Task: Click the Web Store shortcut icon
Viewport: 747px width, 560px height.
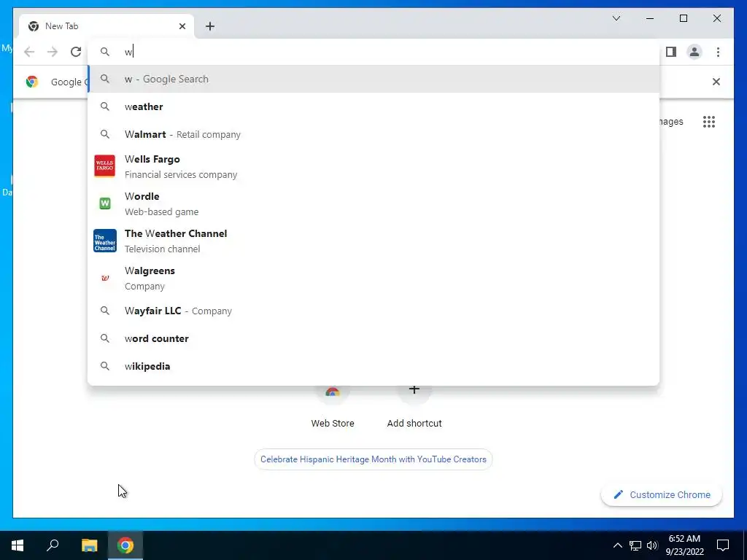Action: (x=333, y=392)
